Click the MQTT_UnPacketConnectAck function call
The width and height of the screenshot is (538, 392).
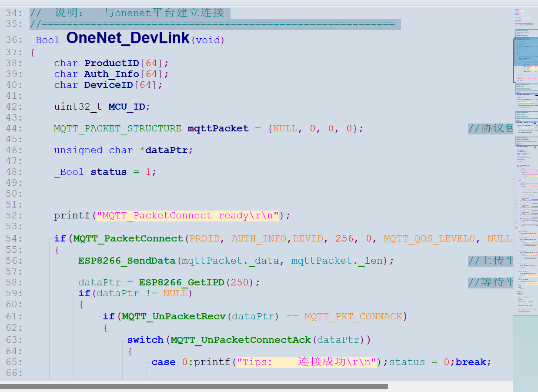241,340
